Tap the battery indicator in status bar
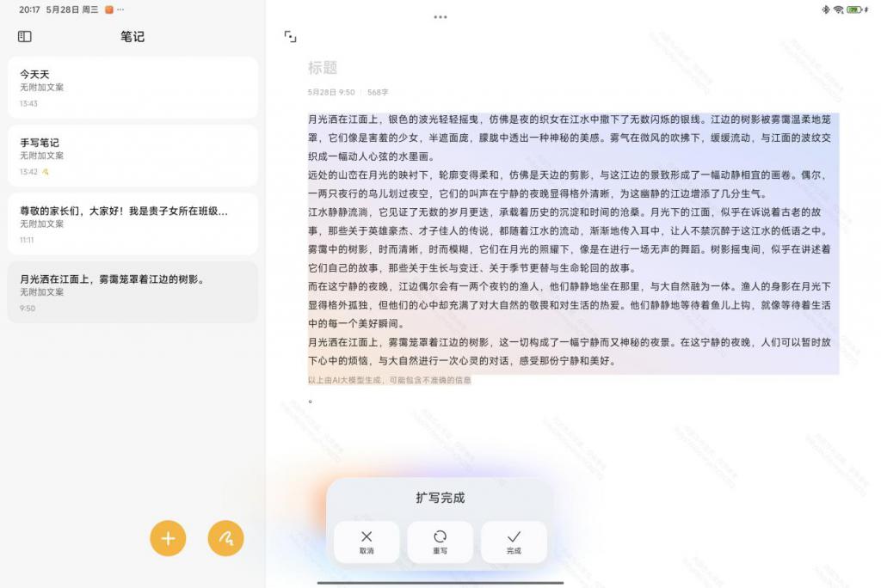 click(854, 9)
